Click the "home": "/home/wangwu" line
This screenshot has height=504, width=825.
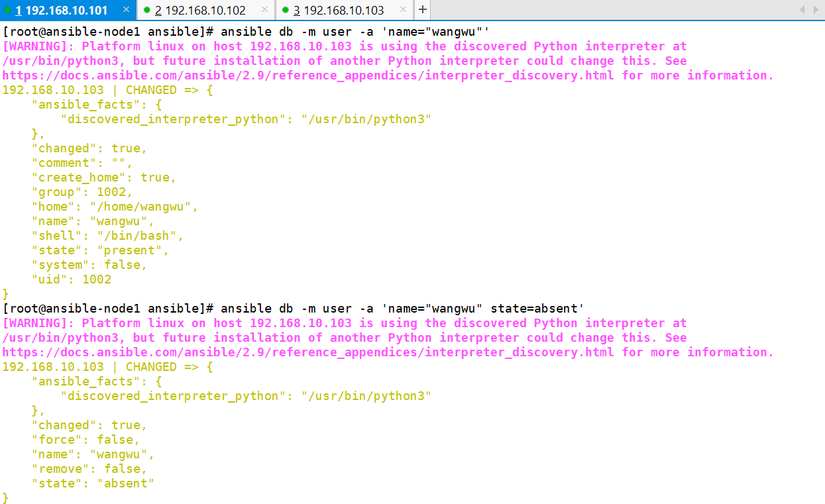(x=115, y=207)
